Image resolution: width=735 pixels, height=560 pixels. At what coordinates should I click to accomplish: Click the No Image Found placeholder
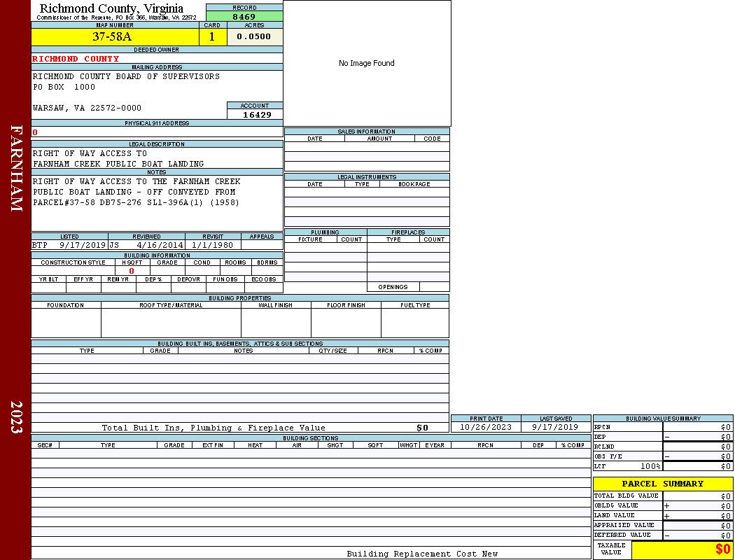tap(367, 63)
